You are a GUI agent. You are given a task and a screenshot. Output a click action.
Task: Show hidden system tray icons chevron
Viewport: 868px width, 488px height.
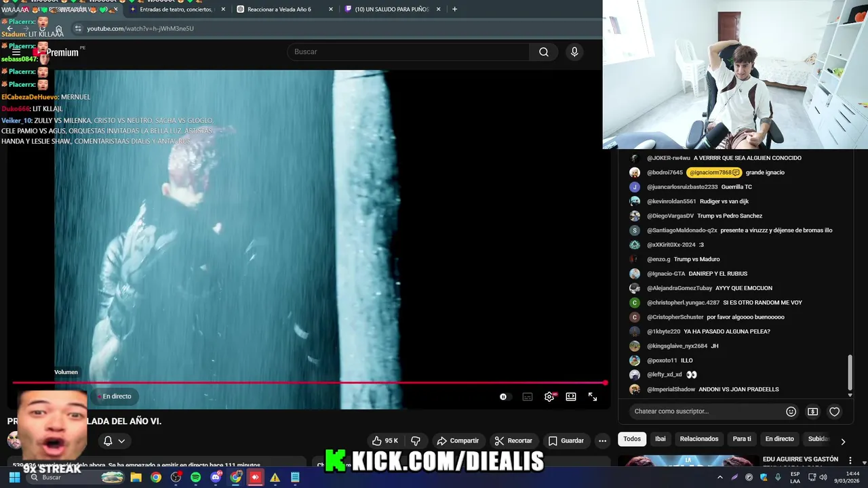(720, 477)
